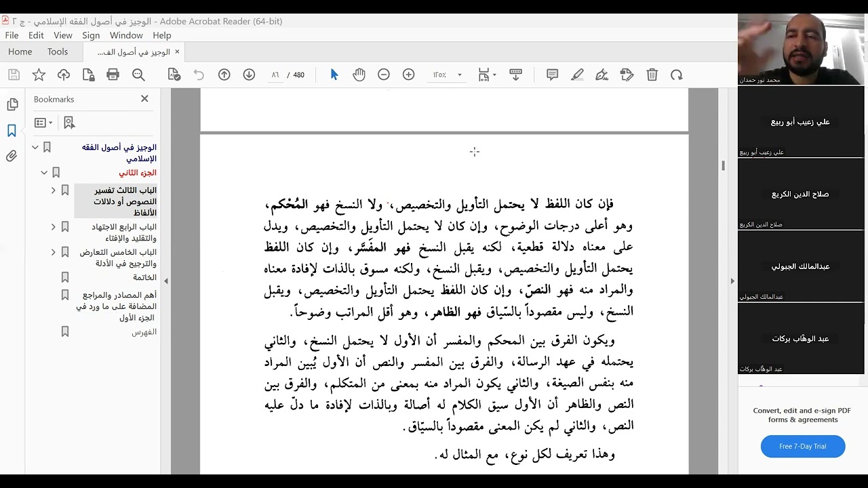868x488 pixels.
Task: Click the delete trash icon
Action: (652, 75)
